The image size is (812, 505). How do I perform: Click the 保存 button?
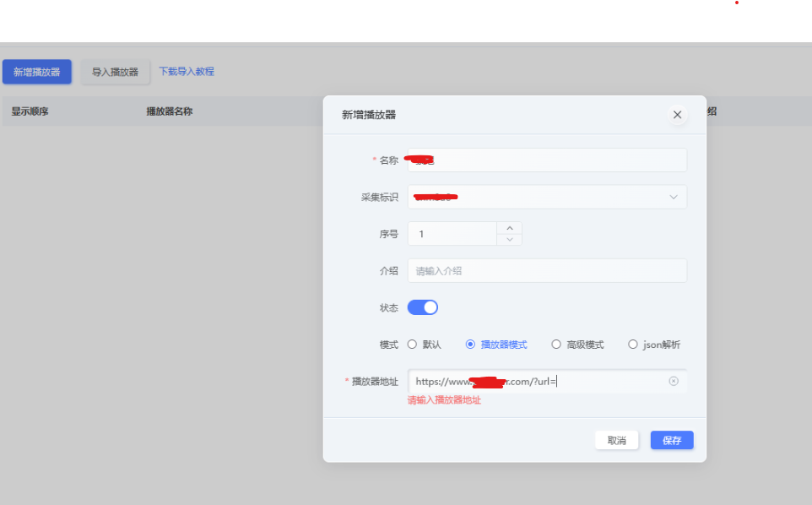(x=672, y=440)
